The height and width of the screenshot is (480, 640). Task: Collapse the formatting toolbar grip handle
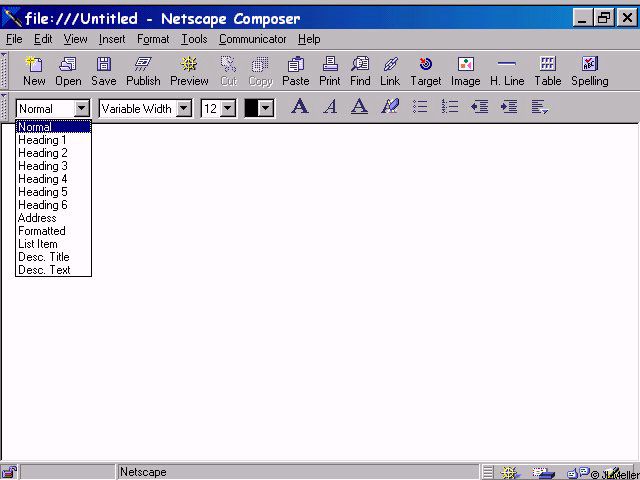tap(4, 107)
